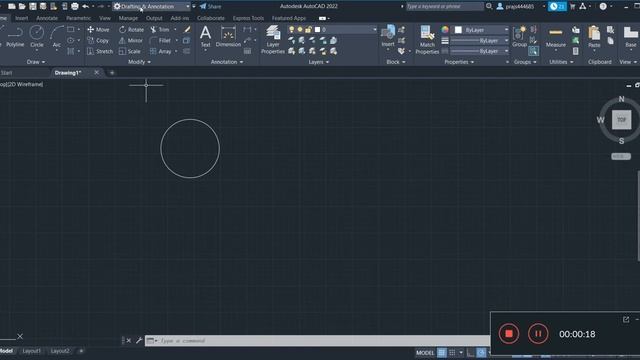The width and height of the screenshot is (640, 360).
Task: Activate the Rotate command
Action: pos(131,29)
